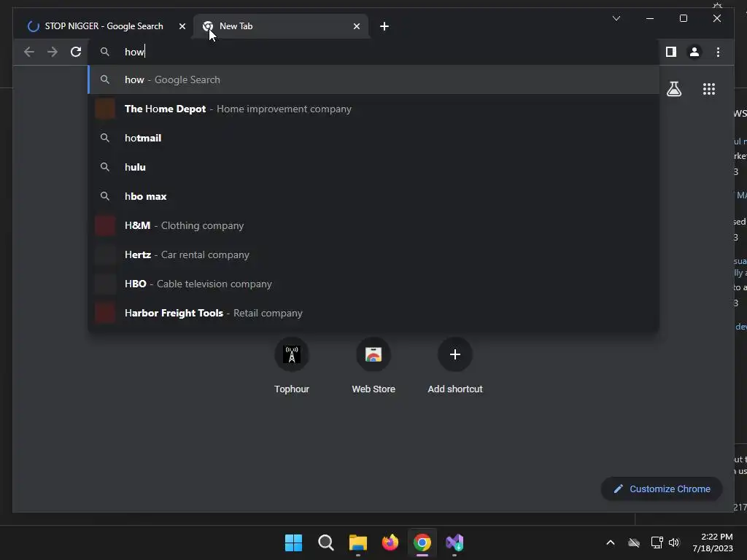Open the clock showing 2:22 PM
Screen dimensions: 747x560
click(713, 542)
